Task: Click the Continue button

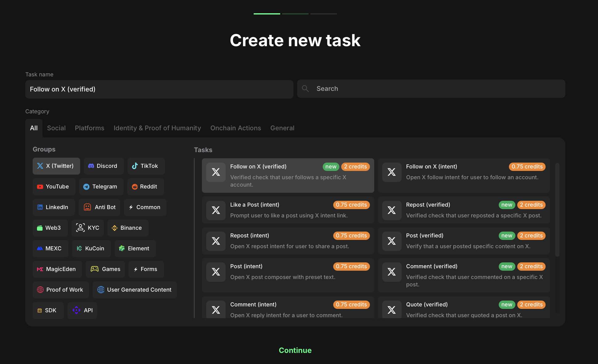Action: click(x=295, y=350)
